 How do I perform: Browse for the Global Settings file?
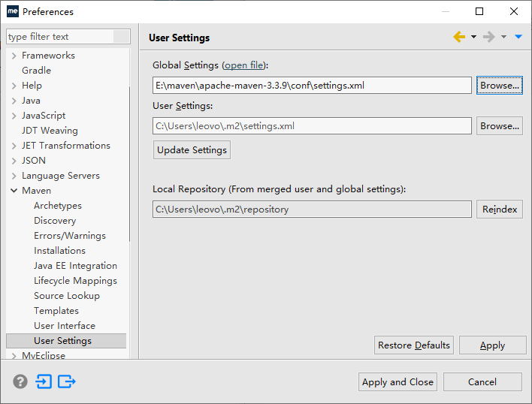pos(500,86)
